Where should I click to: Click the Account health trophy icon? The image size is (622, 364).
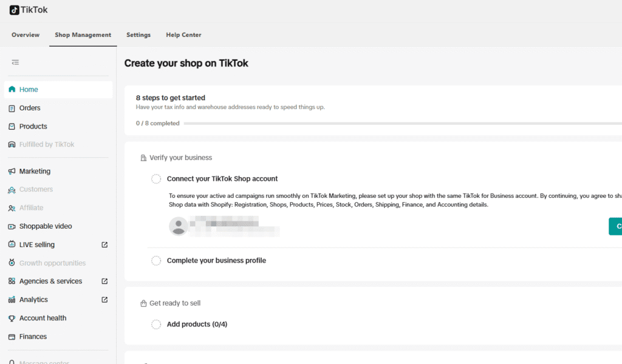(x=12, y=318)
